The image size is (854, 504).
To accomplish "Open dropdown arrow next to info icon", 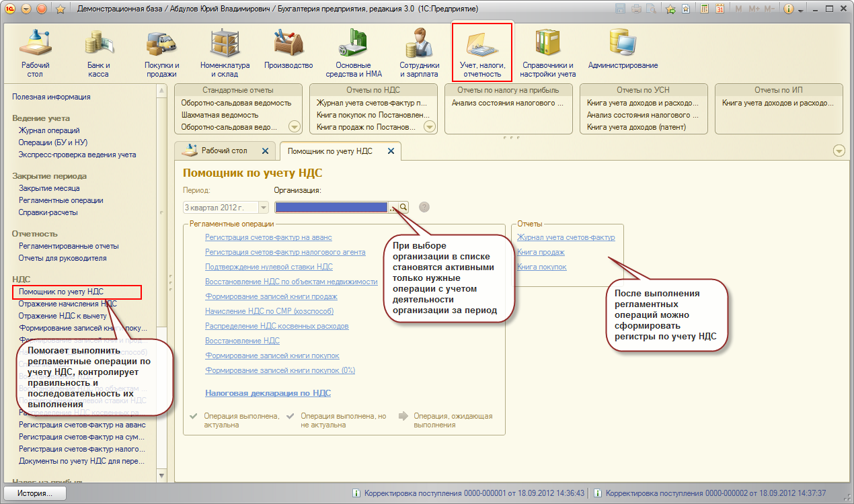I will (800, 9).
